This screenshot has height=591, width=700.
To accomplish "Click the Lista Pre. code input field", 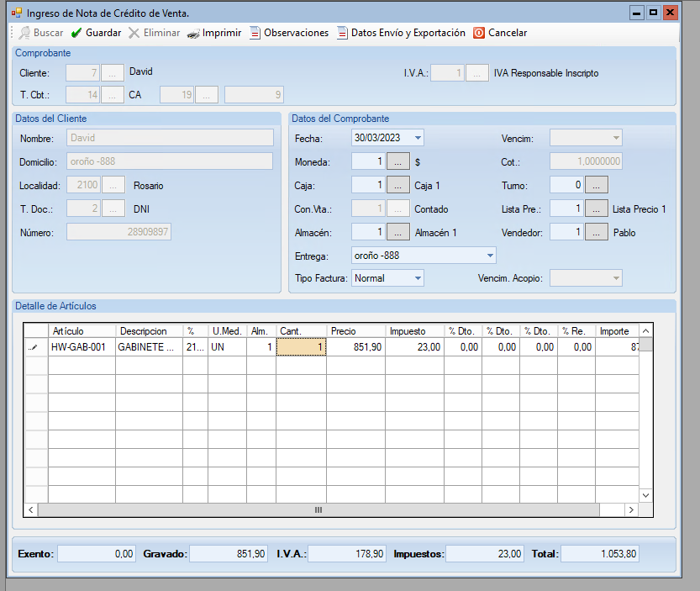I will coord(566,208).
